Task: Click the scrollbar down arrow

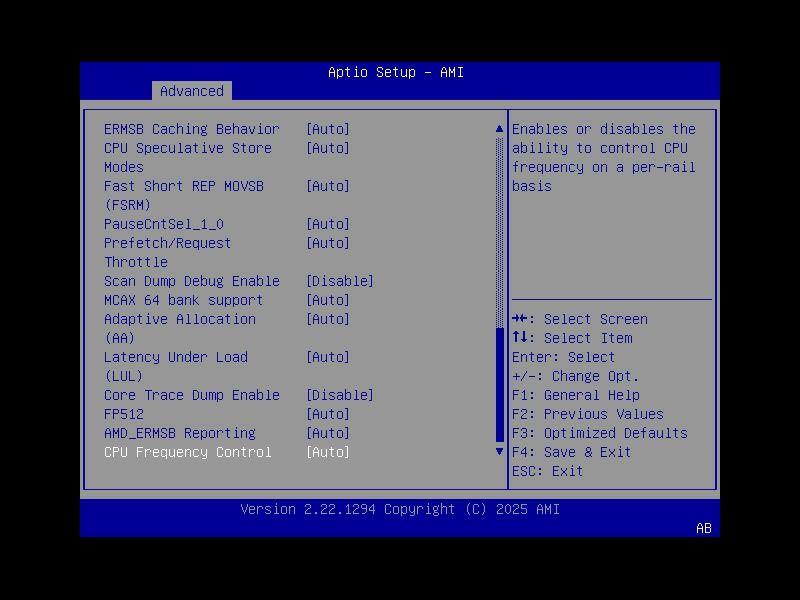Action: click(499, 452)
